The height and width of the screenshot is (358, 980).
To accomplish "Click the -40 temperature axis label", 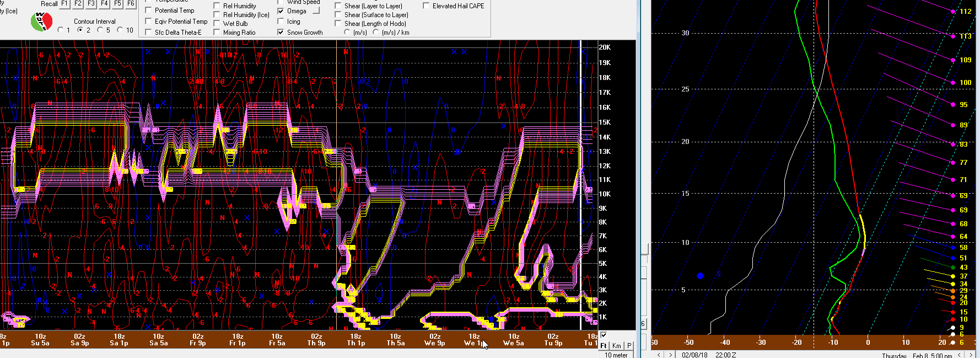I will 725,343.
